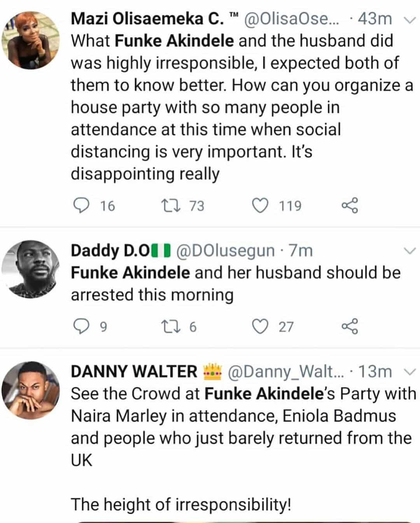420x523 pixels.
Task: Open DANNY WALTER's profile photo
Action: coord(31,390)
